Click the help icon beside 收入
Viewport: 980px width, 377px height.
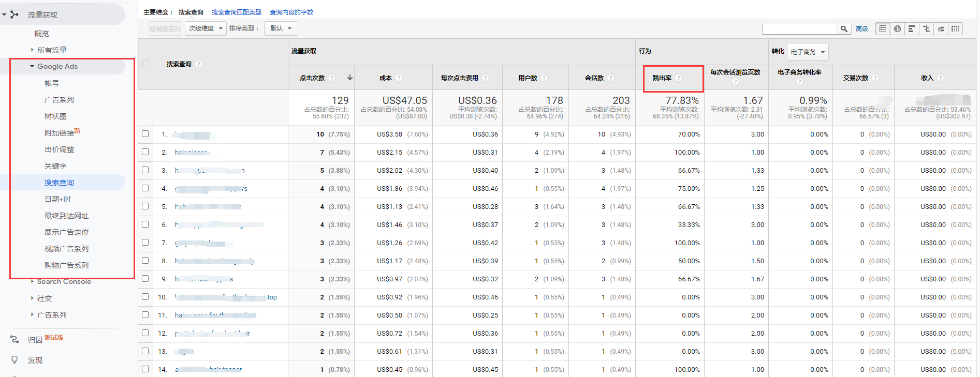coord(941,78)
